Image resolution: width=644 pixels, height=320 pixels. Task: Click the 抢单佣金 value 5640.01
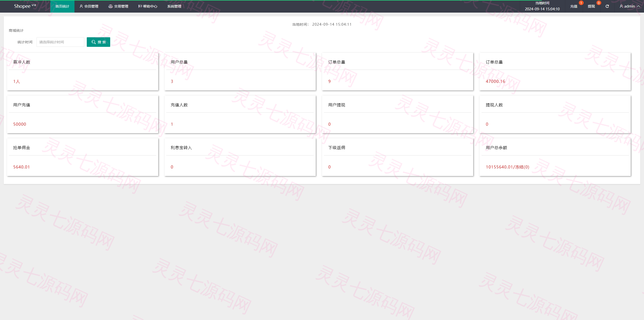tap(21, 167)
